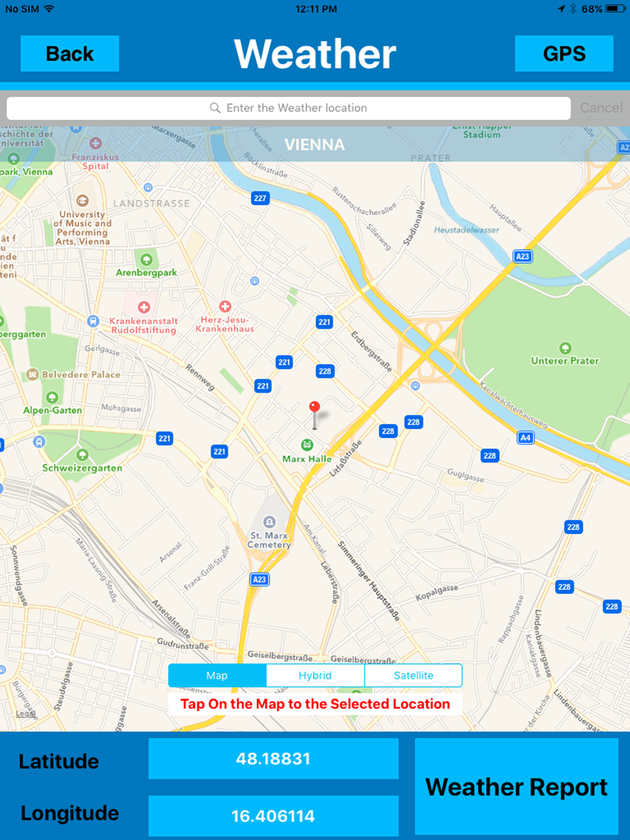Viewport: 630px width, 840px height.
Task: Tap the Simmeringer Hauptstraße street label
Action: (x=369, y=581)
